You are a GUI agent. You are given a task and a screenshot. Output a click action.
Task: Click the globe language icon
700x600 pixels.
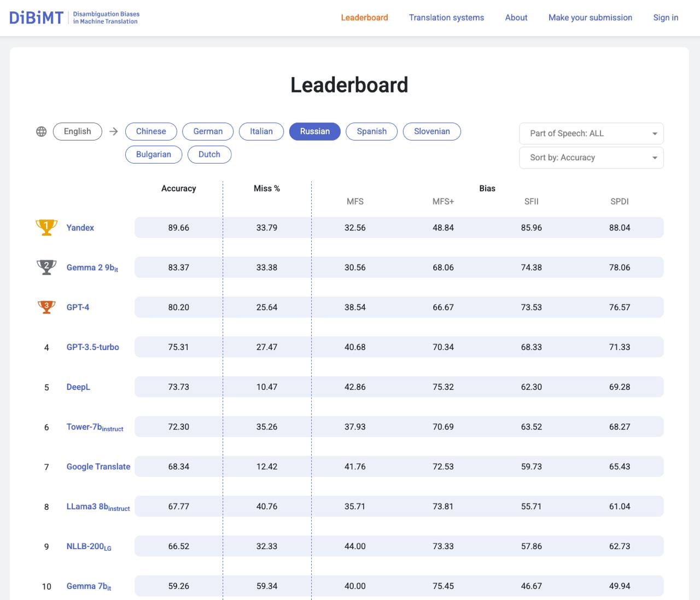pyautogui.click(x=41, y=131)
